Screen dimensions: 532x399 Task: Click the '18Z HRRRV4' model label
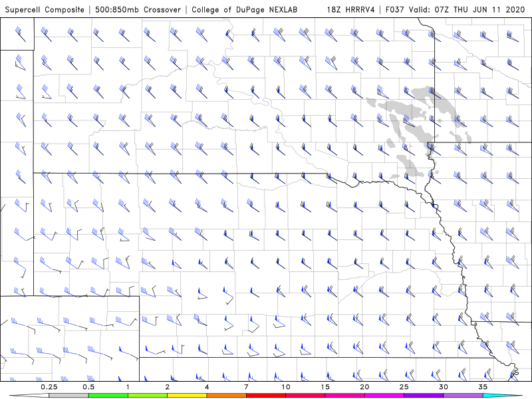[351, 10]
